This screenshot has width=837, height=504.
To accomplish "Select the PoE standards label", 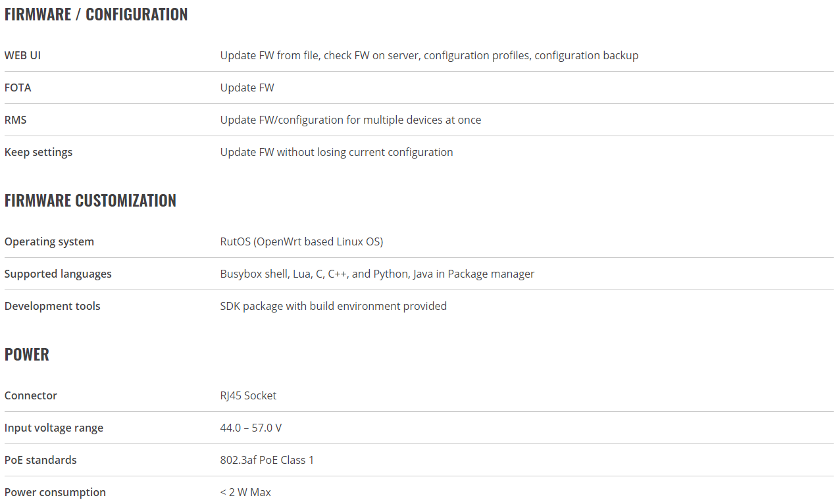I will point(41,461).
